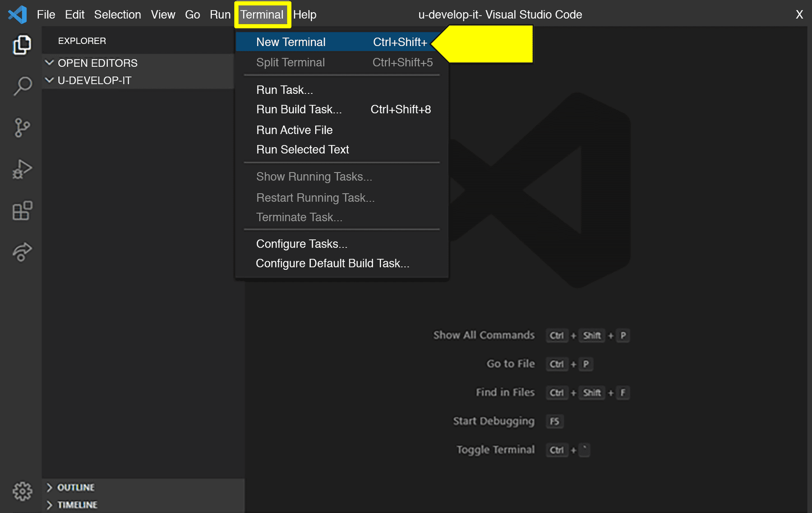Screen dimensions: 812x513
Task: Expand the TIMELINE section
Action: [77, 504]
